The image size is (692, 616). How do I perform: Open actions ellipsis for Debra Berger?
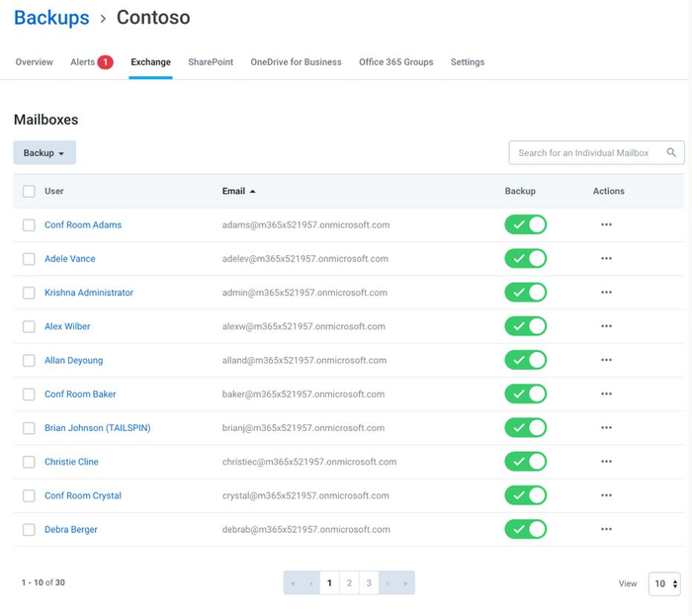[606, 530]
